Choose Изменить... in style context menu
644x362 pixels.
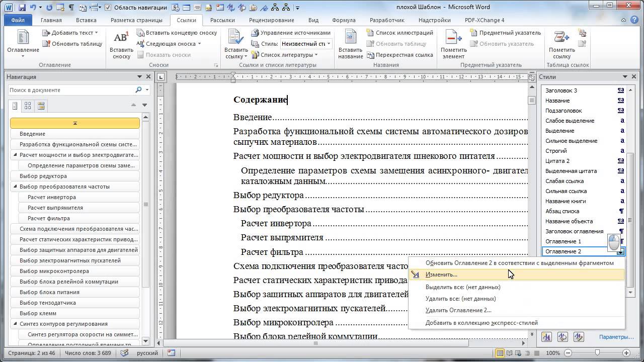click(x=516, y=275)
